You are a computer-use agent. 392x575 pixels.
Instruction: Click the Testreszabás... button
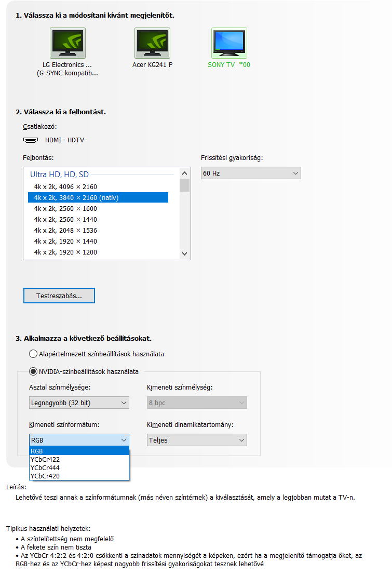pos(59,296)
